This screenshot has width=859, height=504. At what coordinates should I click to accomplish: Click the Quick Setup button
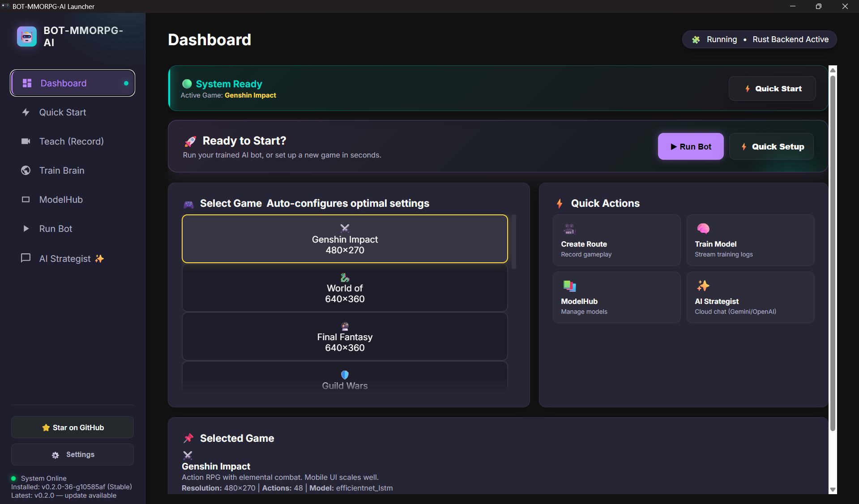(x=772, y=146)
